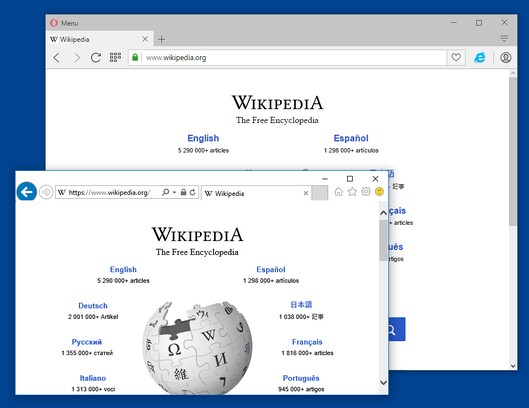Image resolution: width=529 pixels, height=408 pixels.
Task: Close the Wikipedia tab in Opera
Action: coord(145,39)
